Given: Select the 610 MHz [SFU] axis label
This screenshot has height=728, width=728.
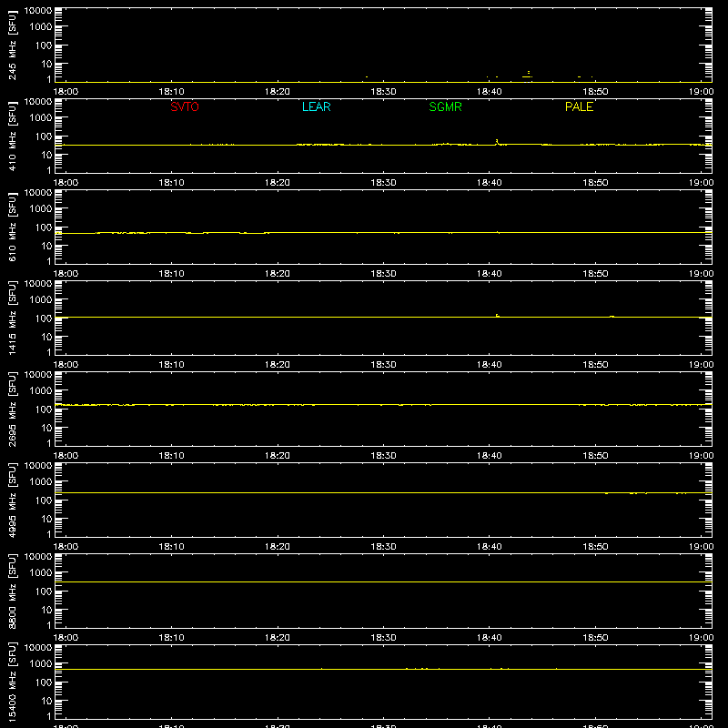Looking at the screenshot, I should pos(12,227).
